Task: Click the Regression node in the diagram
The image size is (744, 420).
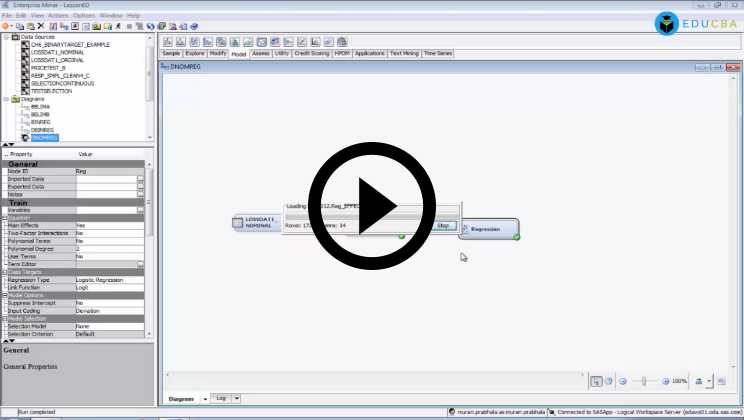Action: click(489, 228)
